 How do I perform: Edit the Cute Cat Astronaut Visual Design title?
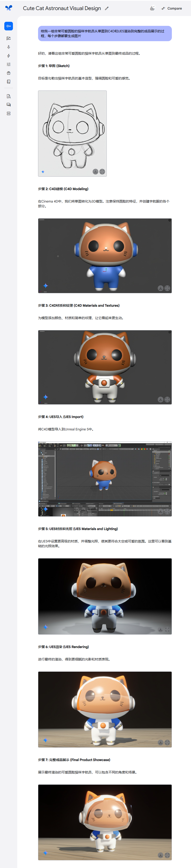click(x=107, y=8)
